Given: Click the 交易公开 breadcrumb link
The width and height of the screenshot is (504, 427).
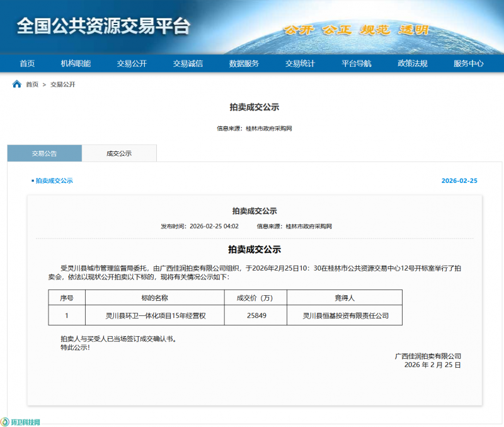Looking at the screenshot, I should [x=63, y=85].
